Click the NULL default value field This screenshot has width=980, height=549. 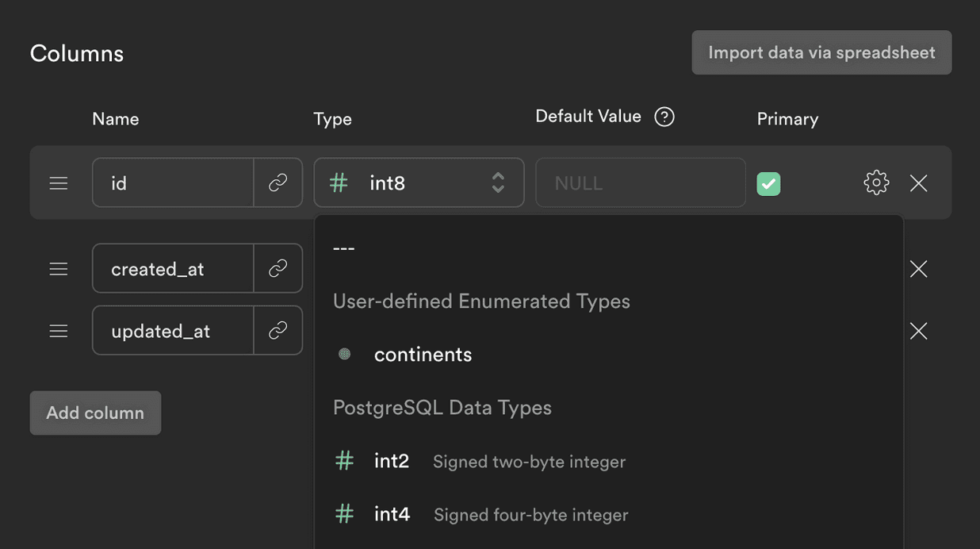[x=640, y=183]
